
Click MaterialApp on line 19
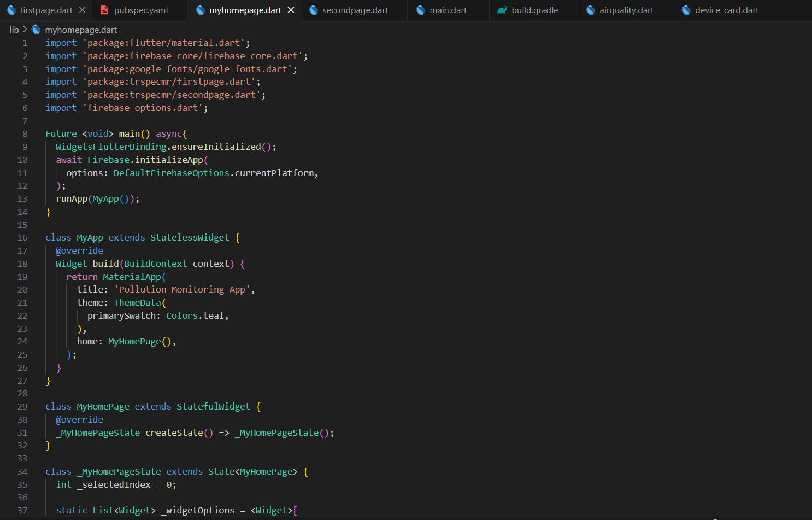click(132, 277)
